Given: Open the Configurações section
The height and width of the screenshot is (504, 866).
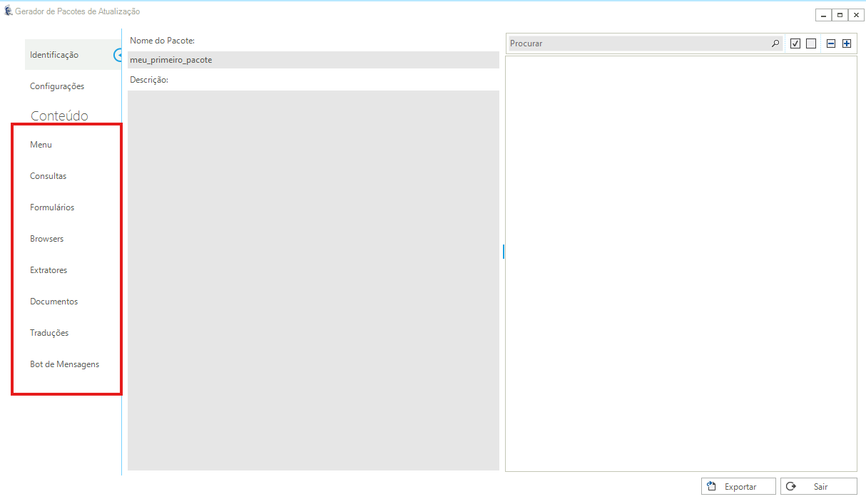Looking at the screenshot, I should [x=57, y=86].
